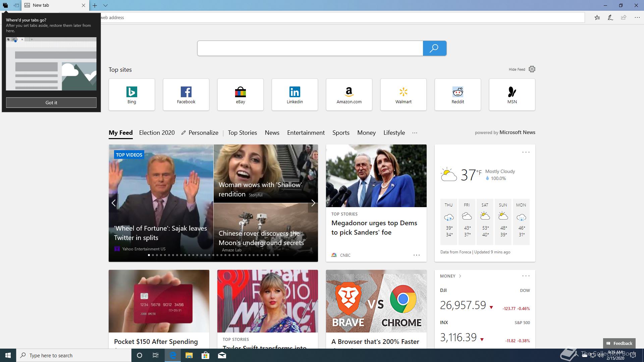
Task: Open the Facebook top site tile
Action: [x=186, y=95]
